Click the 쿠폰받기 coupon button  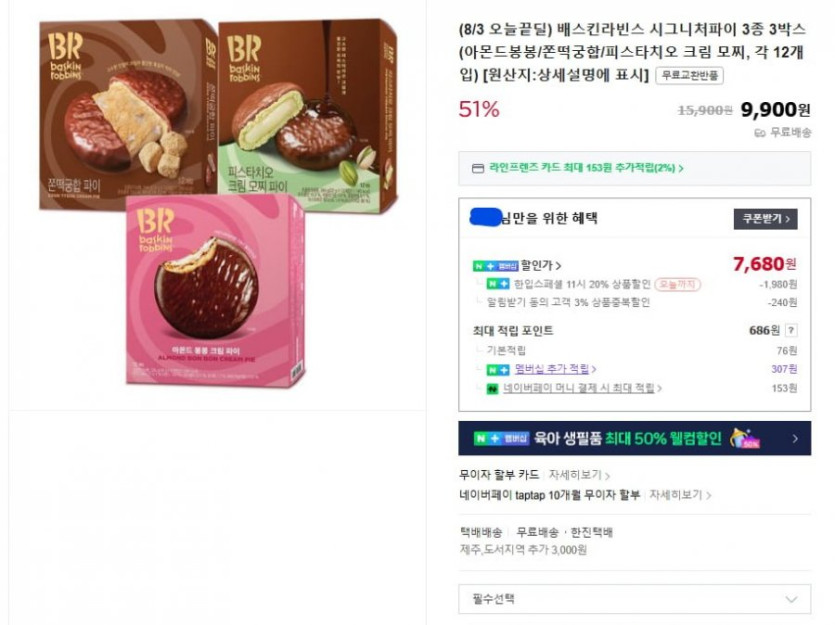tap(765, 219)
